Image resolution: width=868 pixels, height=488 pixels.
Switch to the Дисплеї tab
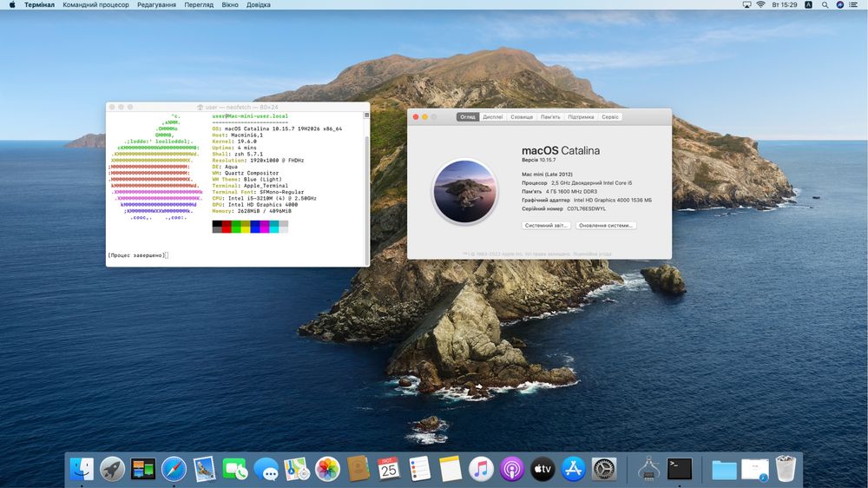coord(493,117)
